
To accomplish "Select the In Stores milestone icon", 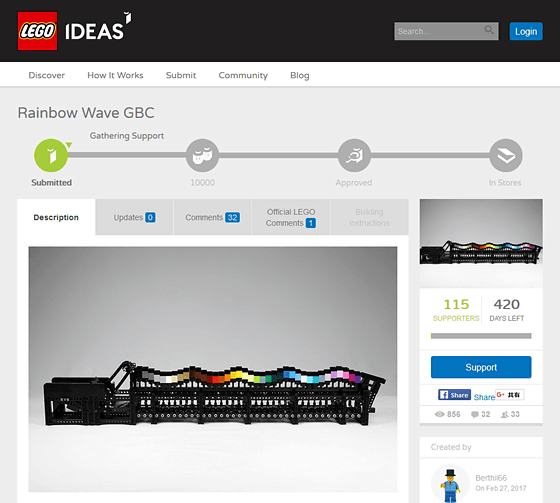I will [506, 155].
